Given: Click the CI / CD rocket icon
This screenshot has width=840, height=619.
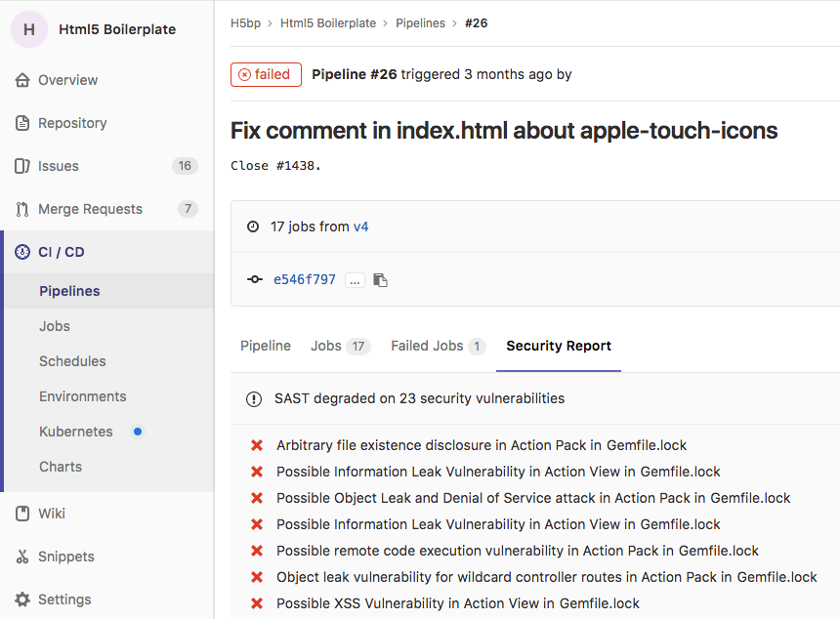Looking at the screenshot, I should point(22,252).
